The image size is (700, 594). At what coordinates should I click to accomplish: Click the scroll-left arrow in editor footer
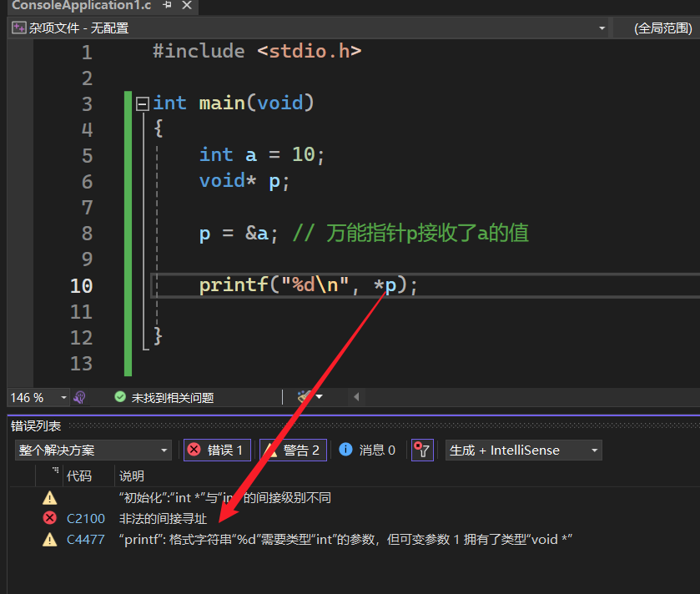(356, 398)
